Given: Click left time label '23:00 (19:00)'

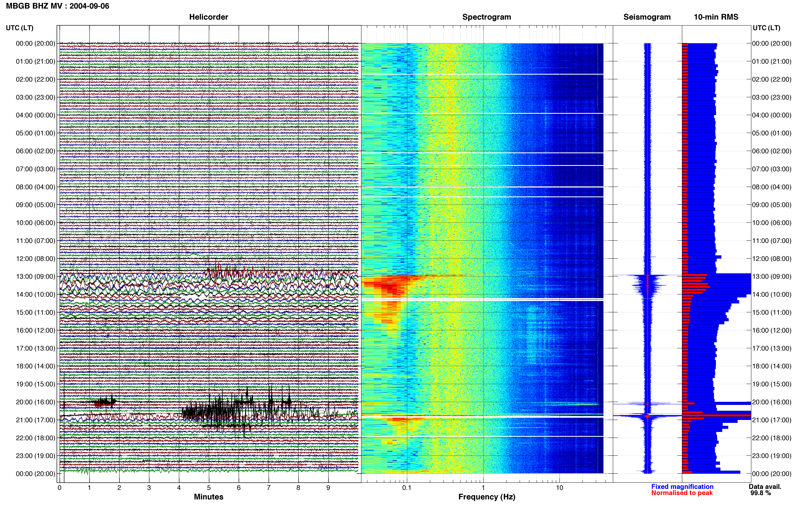Looking at the screenshot, I should 36,456.
